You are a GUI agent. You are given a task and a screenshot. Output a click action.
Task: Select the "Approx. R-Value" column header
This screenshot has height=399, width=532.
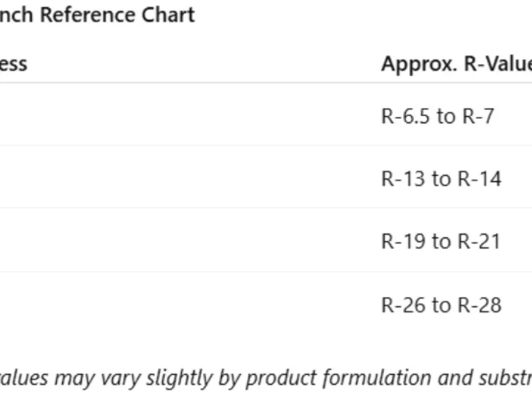coord(456,64)
